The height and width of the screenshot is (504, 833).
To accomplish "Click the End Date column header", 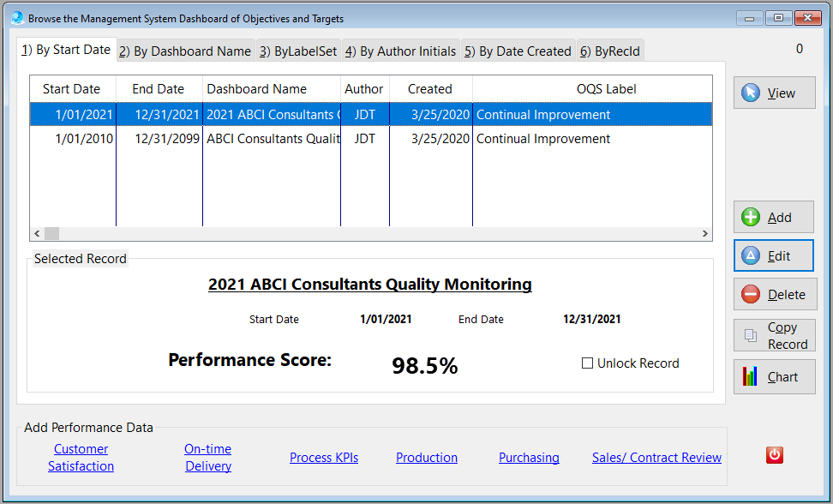I will pos(159,88).
